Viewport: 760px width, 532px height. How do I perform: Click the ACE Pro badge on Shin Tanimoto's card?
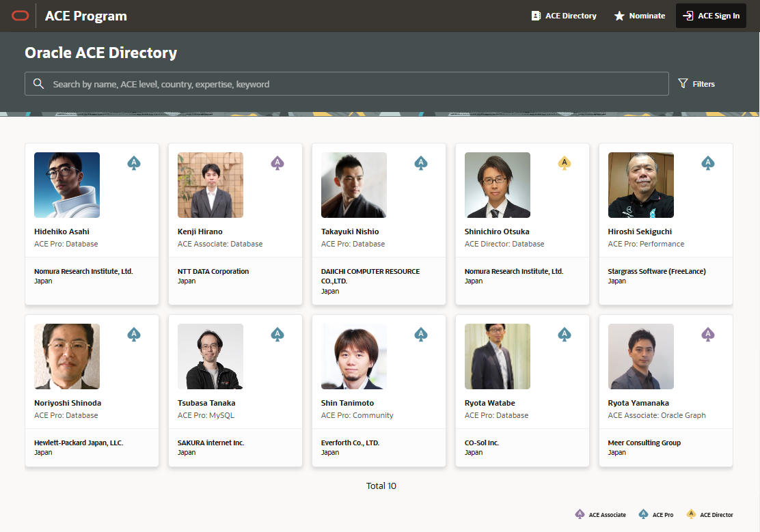[421, 335]
